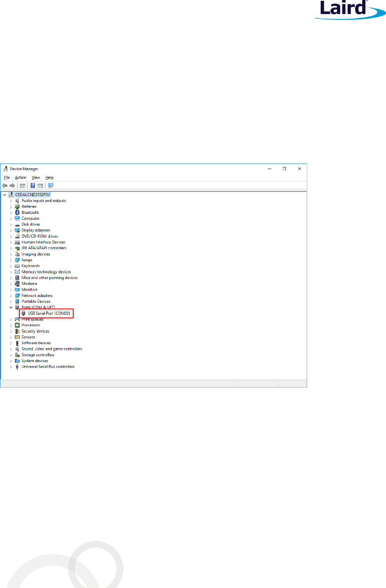Select Universal Serial Bus controllers label
Screen dimensions: 386x588
point(48,367)
